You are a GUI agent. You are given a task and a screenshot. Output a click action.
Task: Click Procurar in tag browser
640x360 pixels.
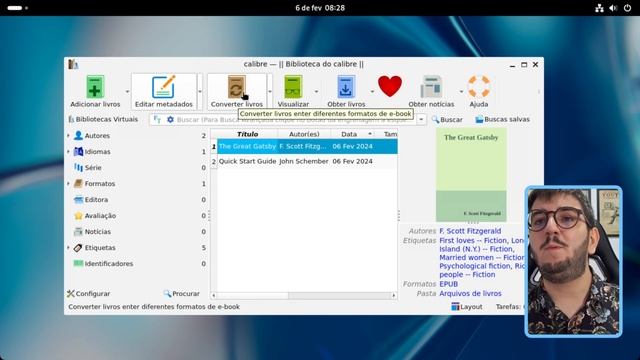pyautogui.click(x=181, y=293)
